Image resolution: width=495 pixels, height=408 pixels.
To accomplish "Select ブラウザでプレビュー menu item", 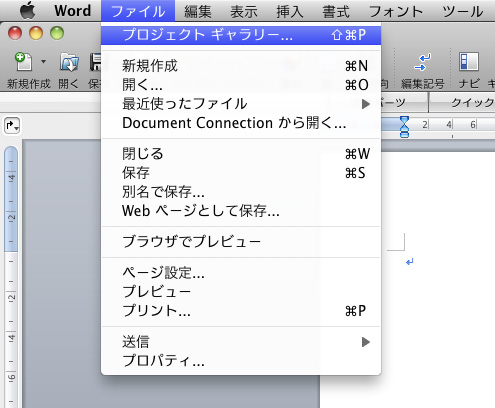I will coord(241,242).
